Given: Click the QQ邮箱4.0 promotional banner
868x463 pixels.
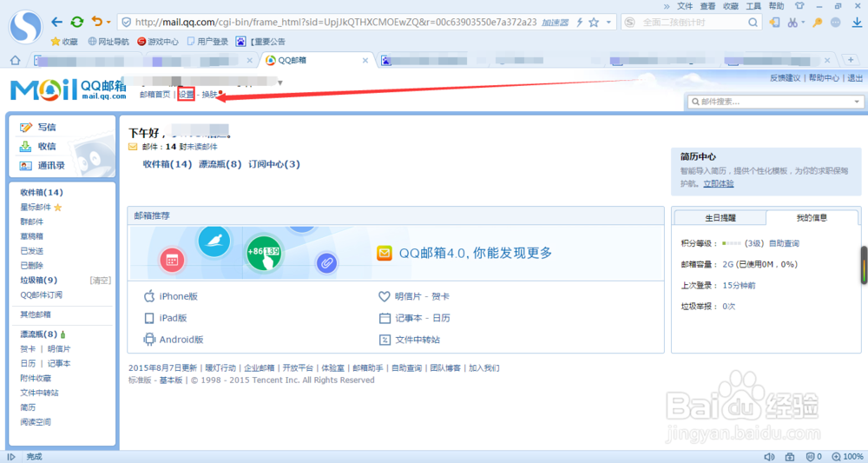Looking at the screenshot, I should [396, 253].
